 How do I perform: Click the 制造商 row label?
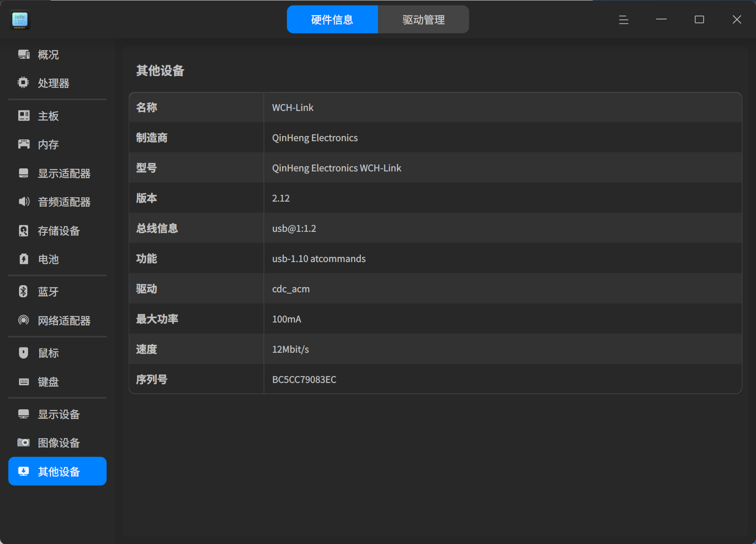(152, 138)
